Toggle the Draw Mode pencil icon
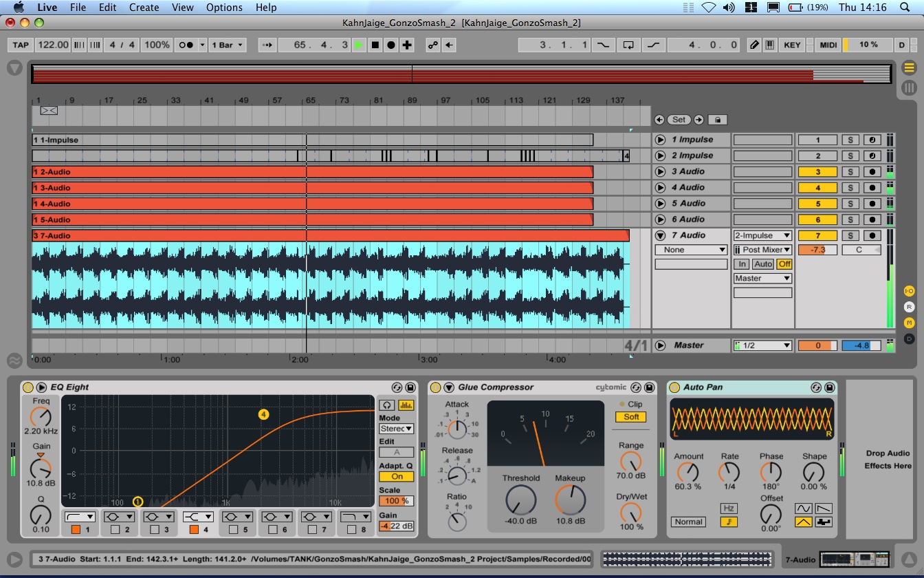This screenshot has height=578, width=924. pos(754,45)
